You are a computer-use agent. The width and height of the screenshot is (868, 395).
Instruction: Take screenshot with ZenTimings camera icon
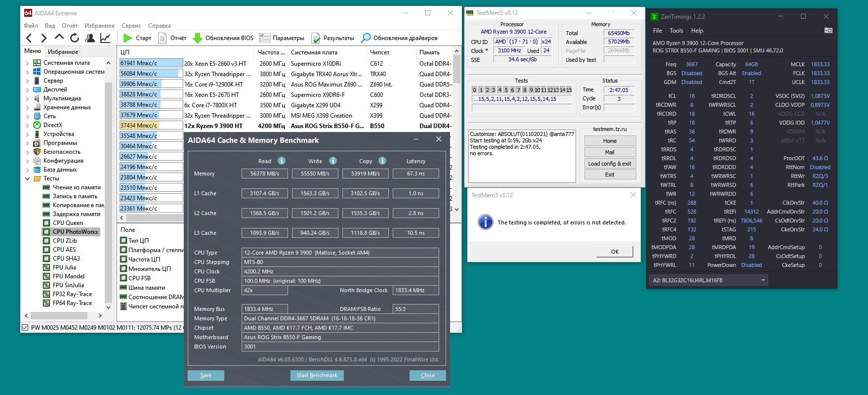[x=828, y=30]
